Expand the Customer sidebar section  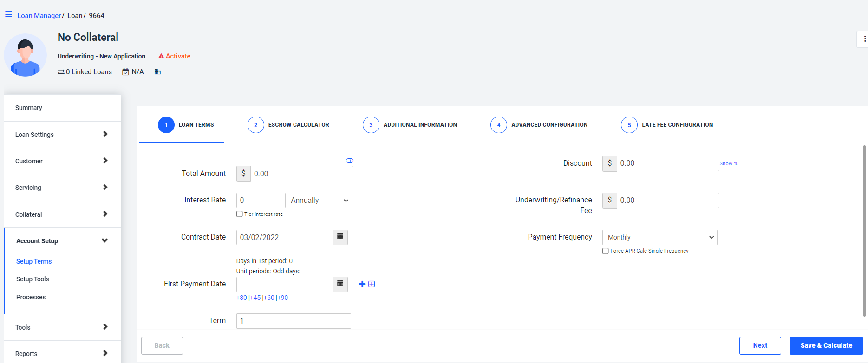point(62,161)
